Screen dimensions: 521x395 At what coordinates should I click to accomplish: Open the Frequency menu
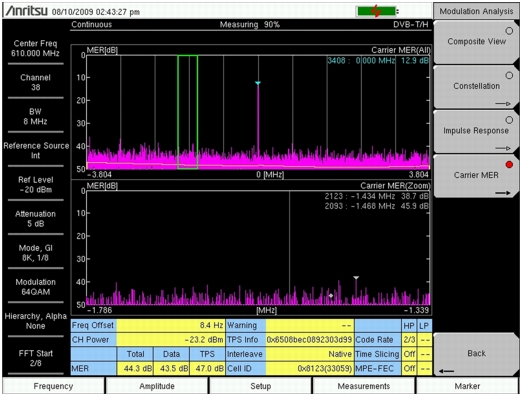pos(53,386)
